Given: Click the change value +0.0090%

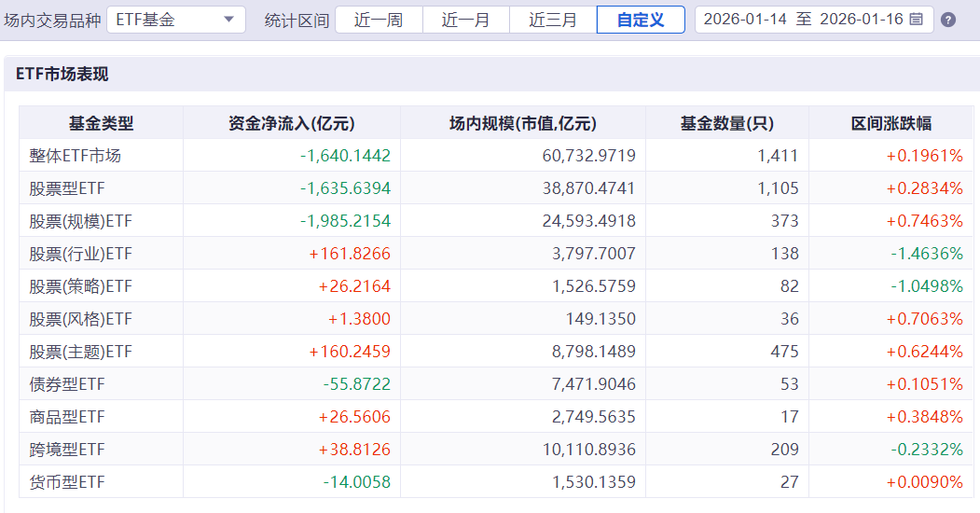Looking at the screenshot, I should pyautogui.click(x=924, y=482).
